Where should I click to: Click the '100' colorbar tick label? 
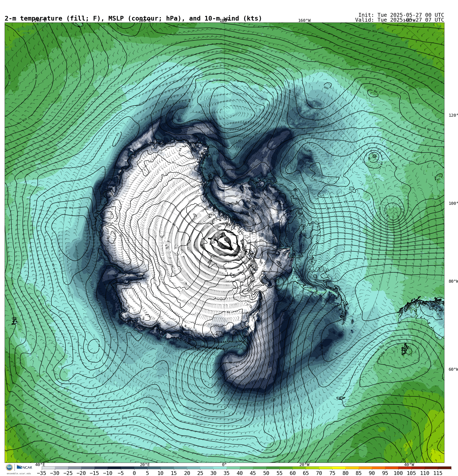[x=398, y=473]
